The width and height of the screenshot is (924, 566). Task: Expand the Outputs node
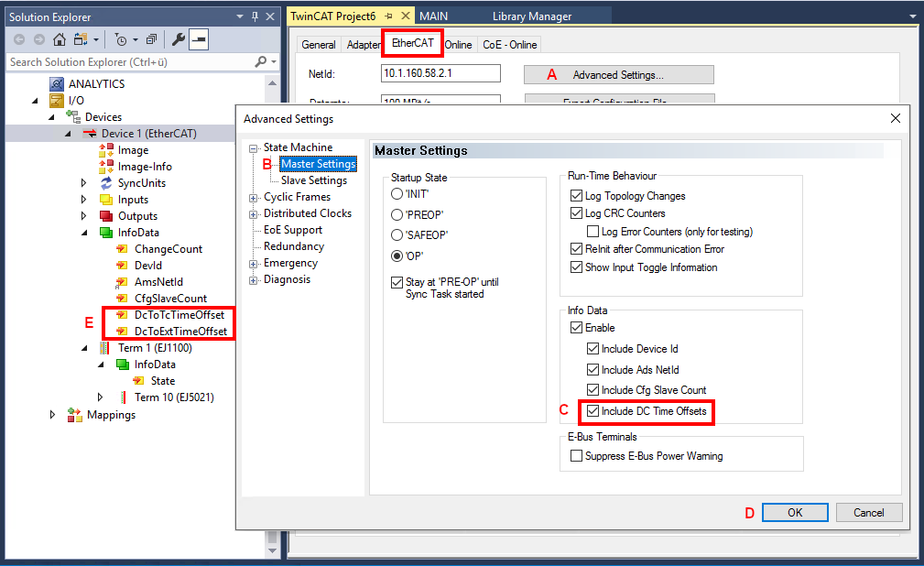click(x=83, y=216)
